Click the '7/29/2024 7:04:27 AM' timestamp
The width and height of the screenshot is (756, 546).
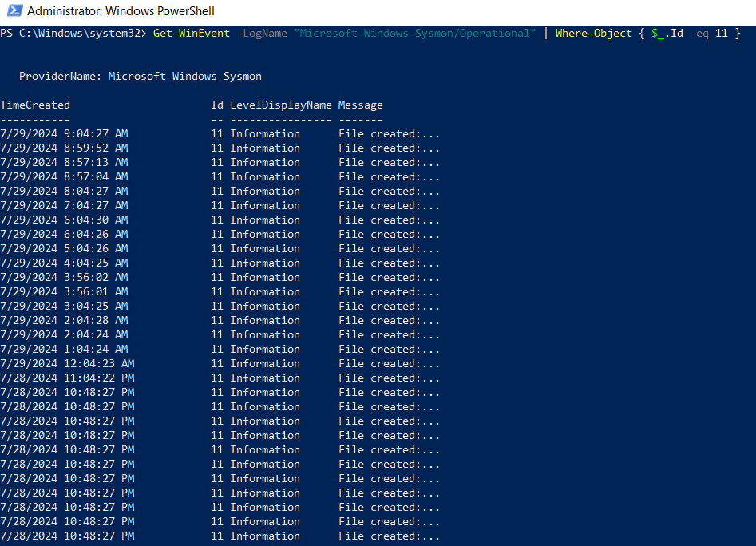(x=64, y=206)
